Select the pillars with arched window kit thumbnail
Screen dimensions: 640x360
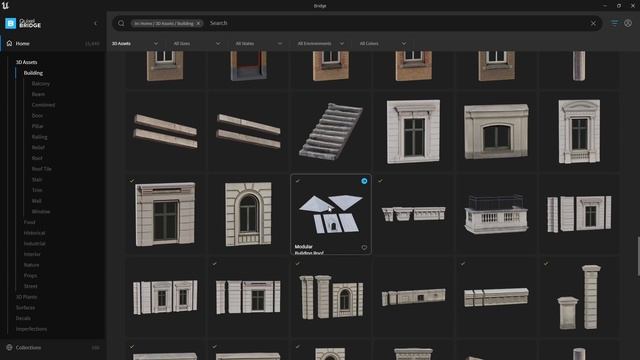[x=331, y=297]
